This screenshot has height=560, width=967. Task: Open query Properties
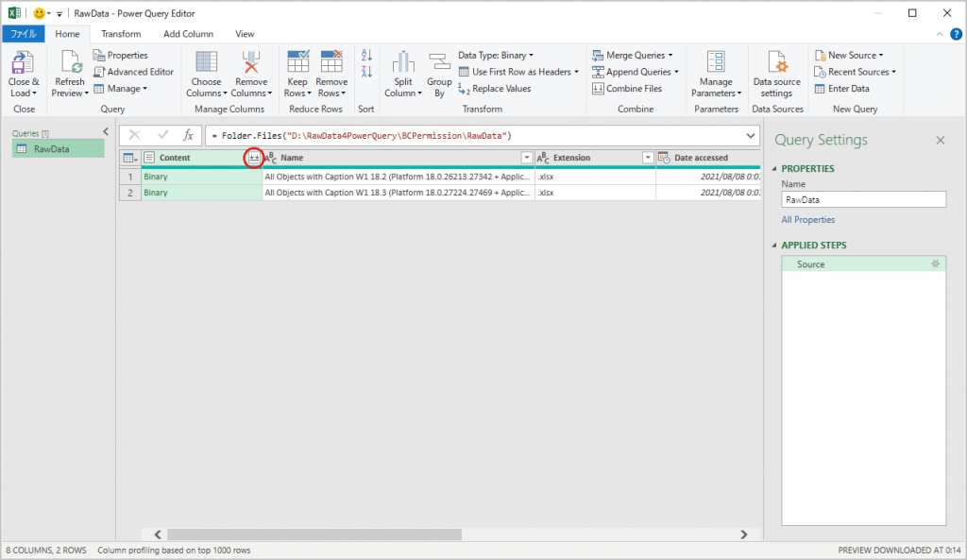(121, 56)
